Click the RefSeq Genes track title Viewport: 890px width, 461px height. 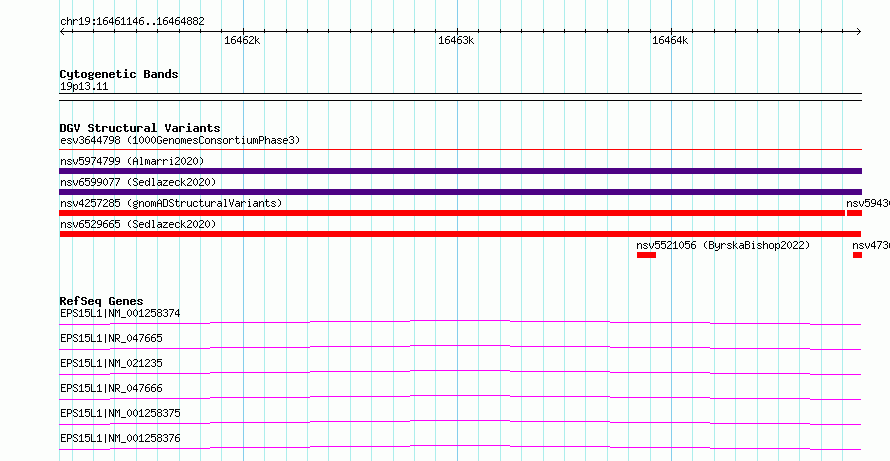(101, 301)
